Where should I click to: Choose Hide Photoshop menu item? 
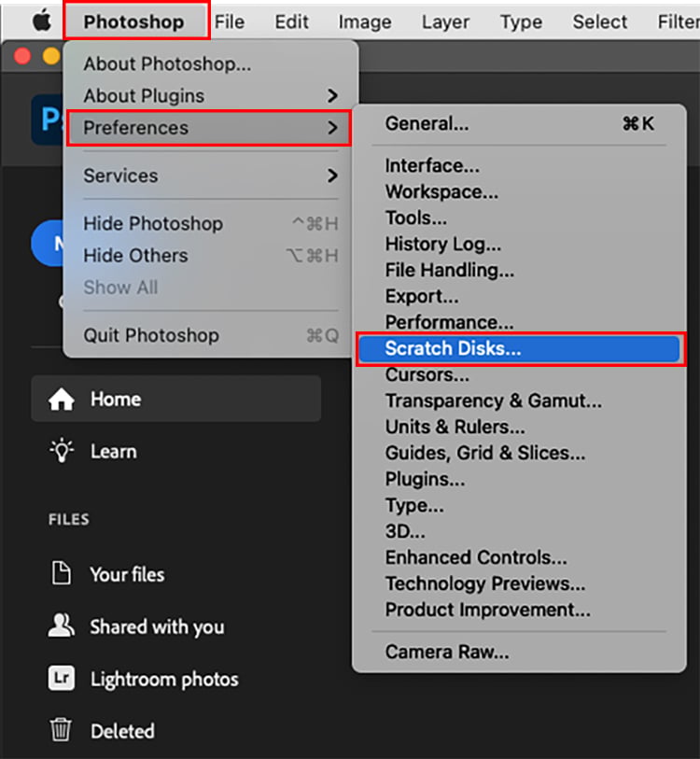[x=211, y=224]
